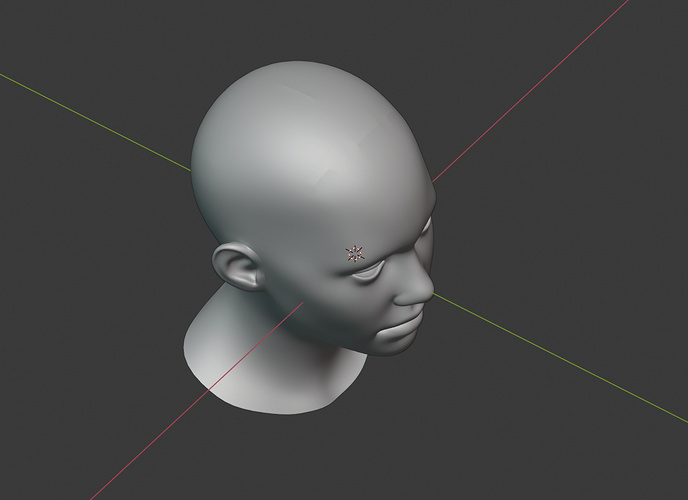Select the head model's ear
Screen dimensions: 688x500
coord(238,267)
